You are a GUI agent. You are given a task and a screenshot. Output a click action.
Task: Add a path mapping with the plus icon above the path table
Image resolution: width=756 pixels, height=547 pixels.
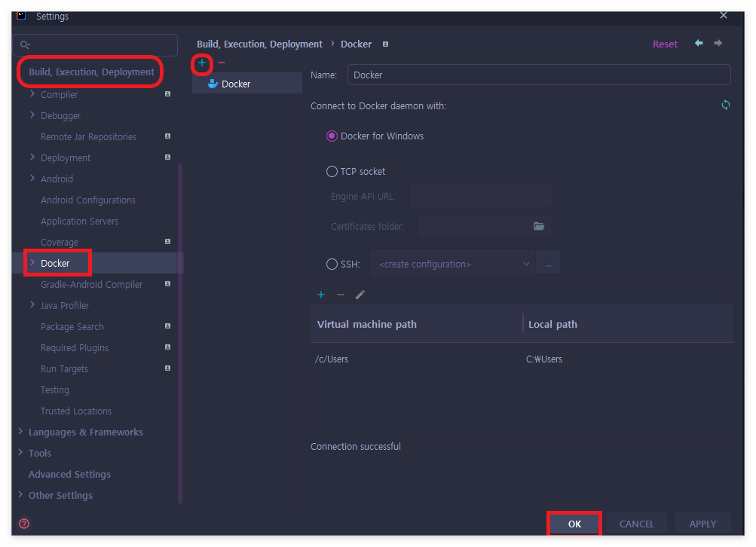321,295
